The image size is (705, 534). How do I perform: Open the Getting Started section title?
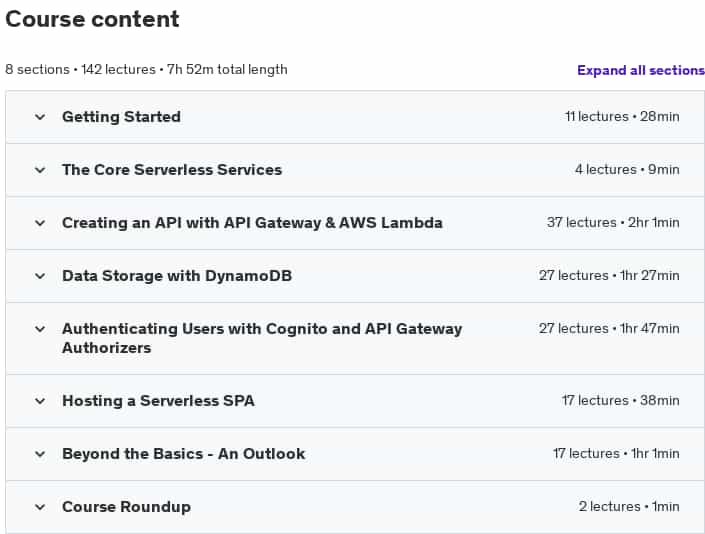point(121,117)
